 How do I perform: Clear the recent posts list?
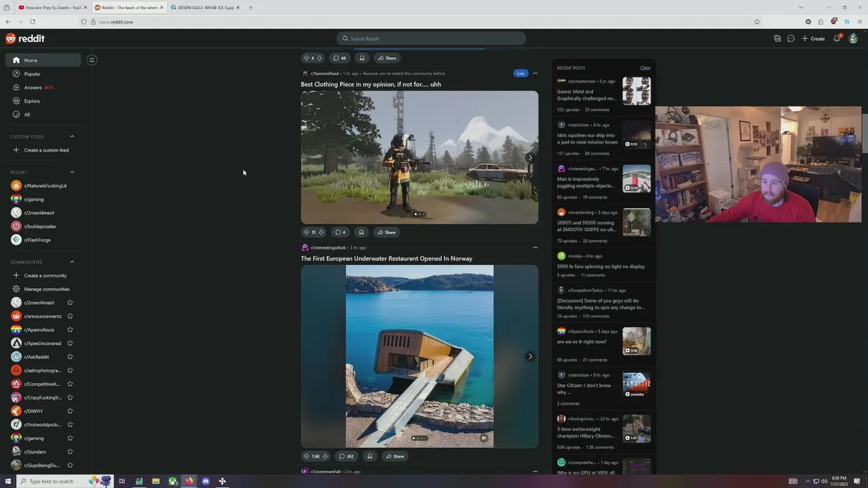(645, 68)
